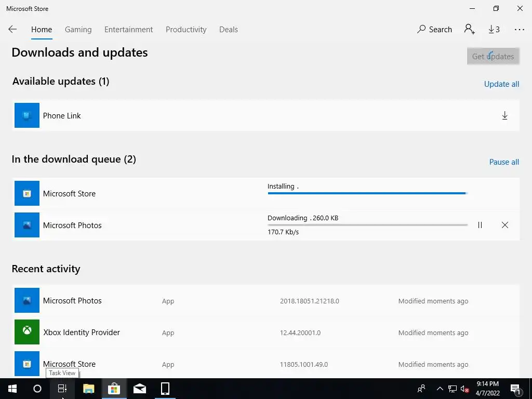Pause the Microsoft Photos download
Viewport: 532px width, 399px height.
pos(480,225)
